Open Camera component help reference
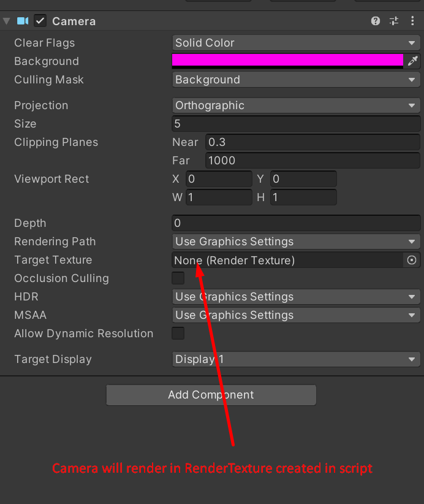 tap(376, 21)
